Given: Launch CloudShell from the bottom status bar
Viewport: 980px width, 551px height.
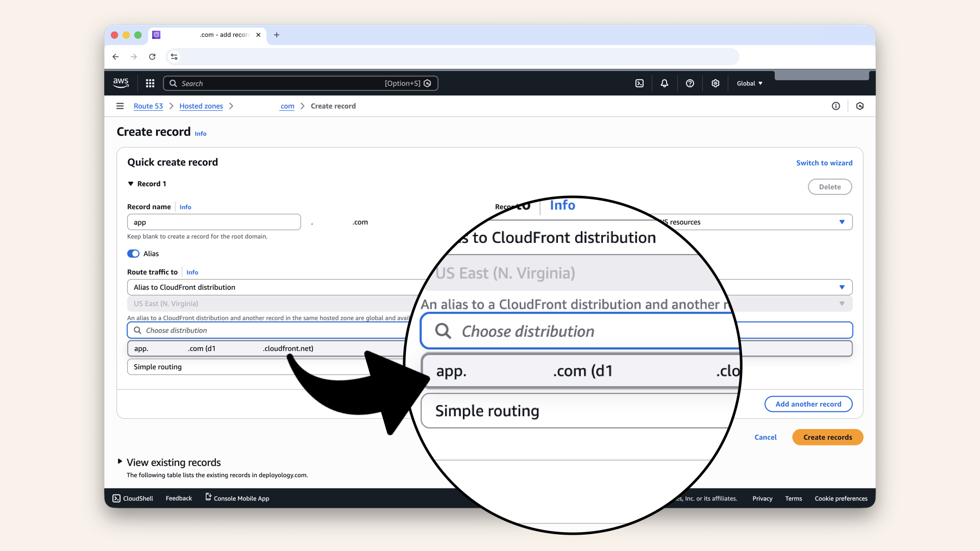Looking at the screenshot, I should (x=132, y=498).
